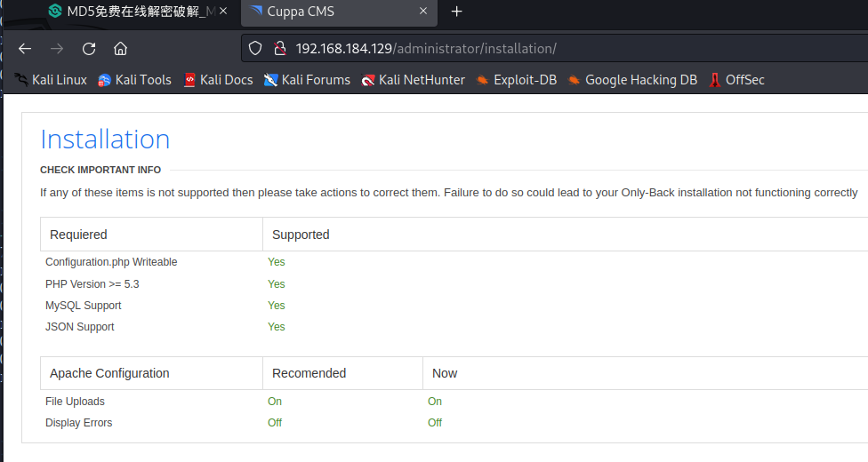Close the Cuppa CMS tab
868x462 pixels.
pyautogui.click(x=423, y=11)
